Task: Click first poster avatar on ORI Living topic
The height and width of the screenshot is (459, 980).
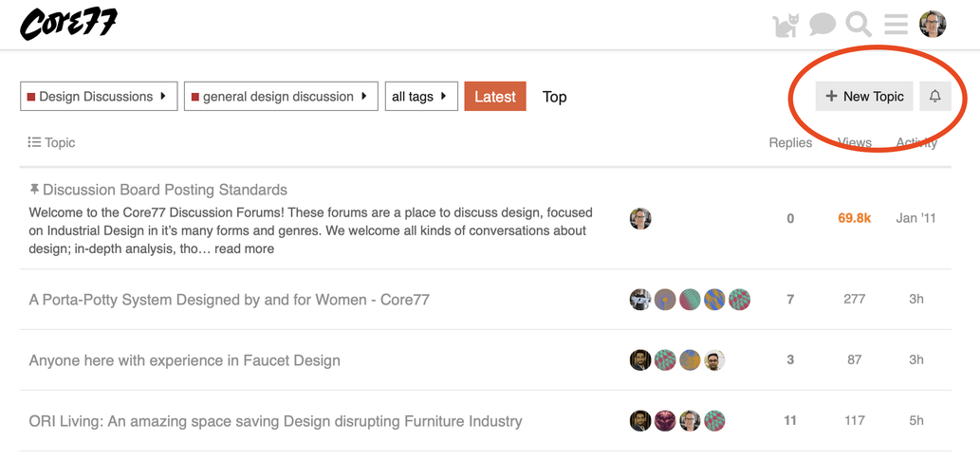Action: [x=640, y=420]
